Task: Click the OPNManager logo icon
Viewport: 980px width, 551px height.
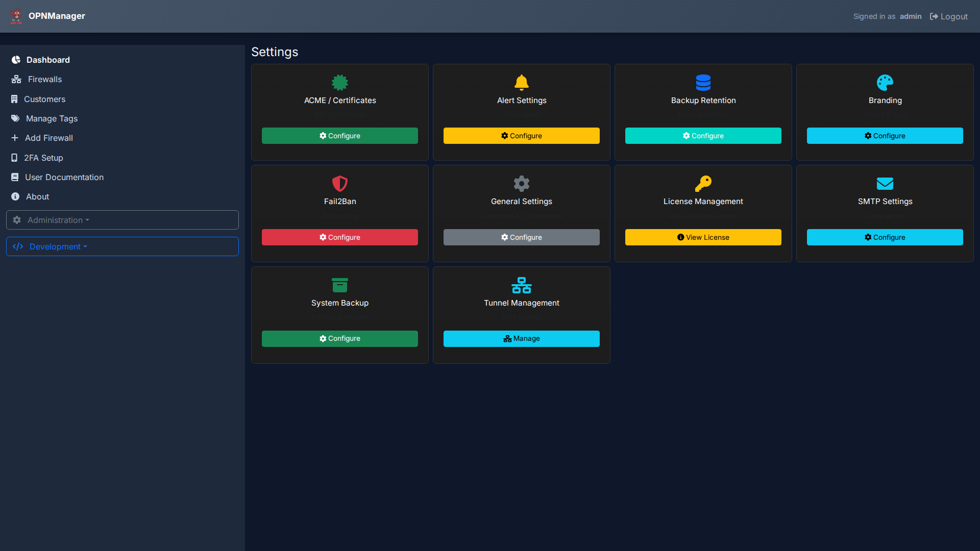Action: [x=16, y=16]
